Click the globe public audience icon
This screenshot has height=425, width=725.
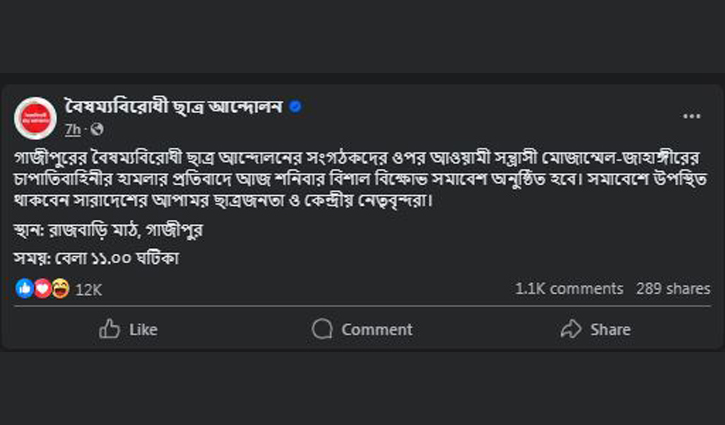click(x=97, y=129)
